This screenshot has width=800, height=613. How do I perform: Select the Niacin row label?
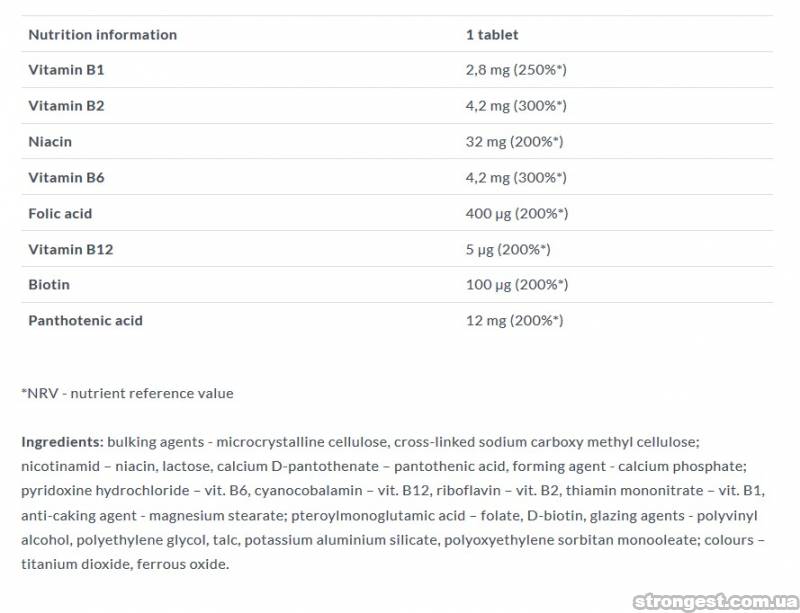(x=50, y=142)
